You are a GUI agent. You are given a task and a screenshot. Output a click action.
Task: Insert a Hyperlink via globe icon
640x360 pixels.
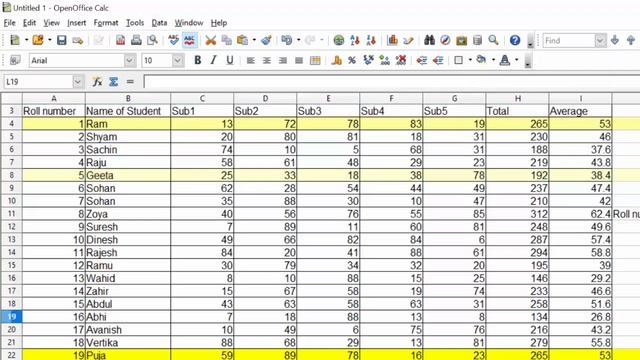(x=339, y=40)
